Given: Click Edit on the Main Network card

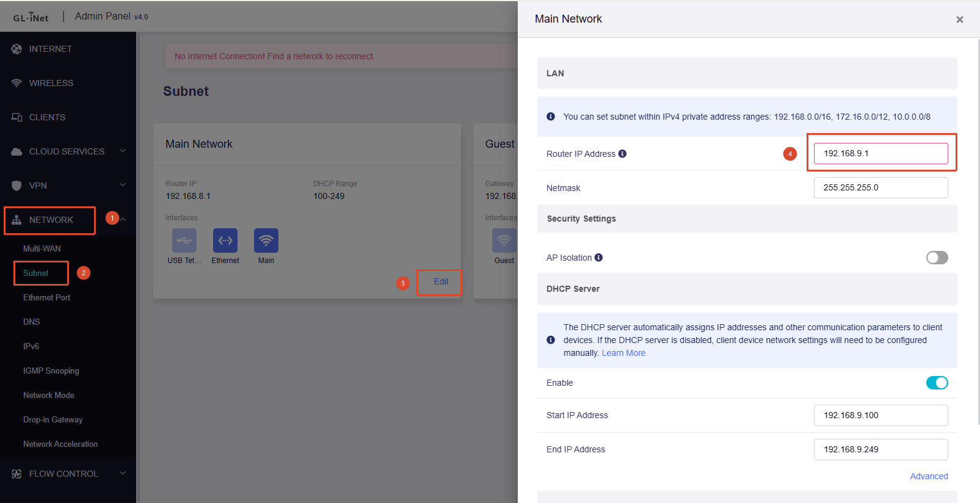Looking at the screenshot, I should click(x=441, y=281).
